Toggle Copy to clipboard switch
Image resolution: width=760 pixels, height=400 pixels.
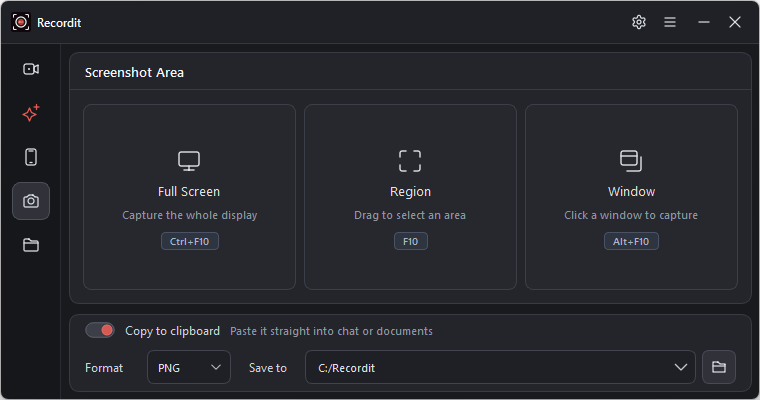100,331
